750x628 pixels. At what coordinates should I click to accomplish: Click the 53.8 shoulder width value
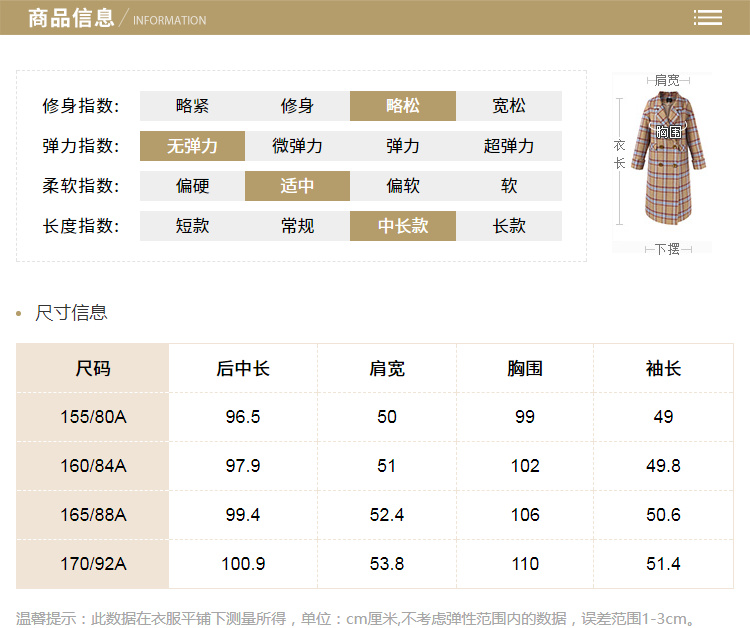pos(387,564)
